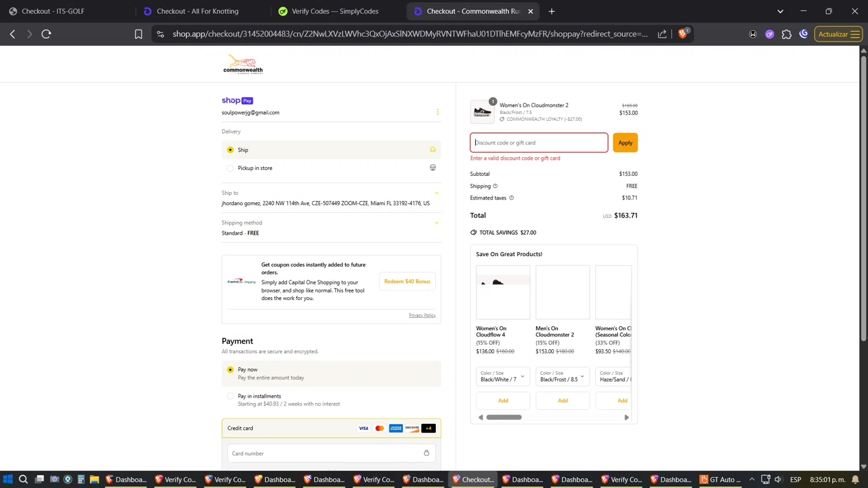Image resolution: width=868 pixels, height=488 pixels.
Task: Bookmark this page with the bookmark icon
Action: [x=138, y=34]
